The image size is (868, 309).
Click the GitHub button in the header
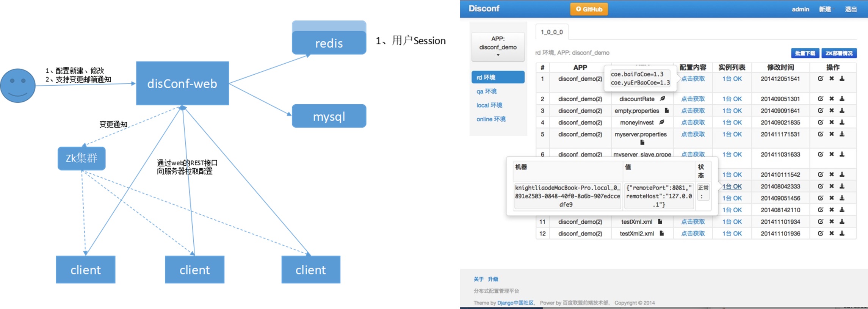589,9
